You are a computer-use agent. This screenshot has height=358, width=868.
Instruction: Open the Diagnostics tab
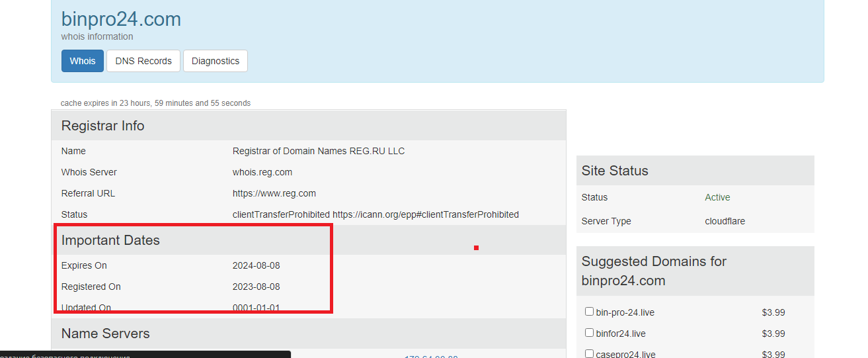pyautogui.click(x=216, y=61)
